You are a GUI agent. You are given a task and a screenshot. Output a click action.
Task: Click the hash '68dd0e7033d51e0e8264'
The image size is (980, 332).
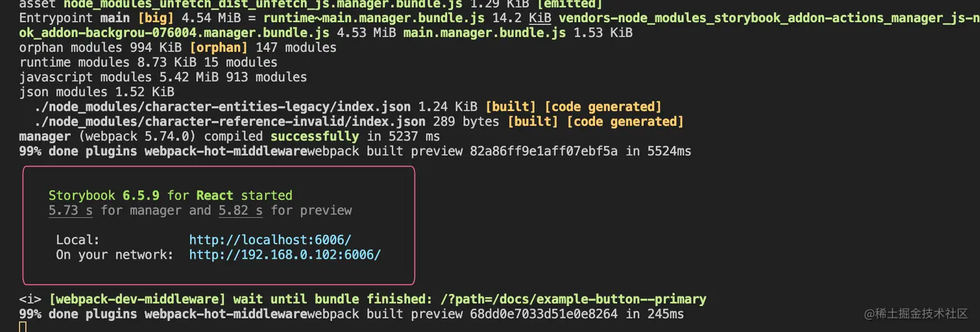tap(543, 314)
